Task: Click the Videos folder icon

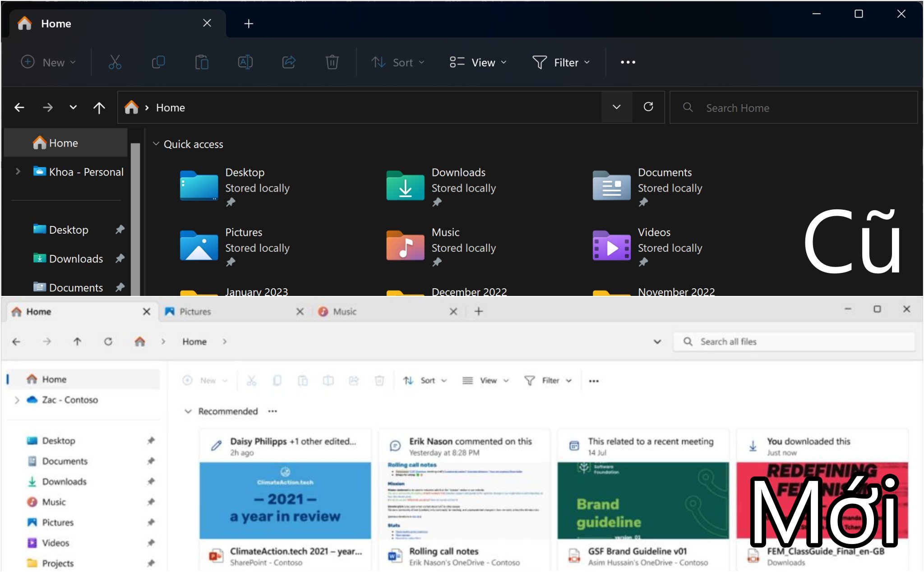Action: (610, 246)
